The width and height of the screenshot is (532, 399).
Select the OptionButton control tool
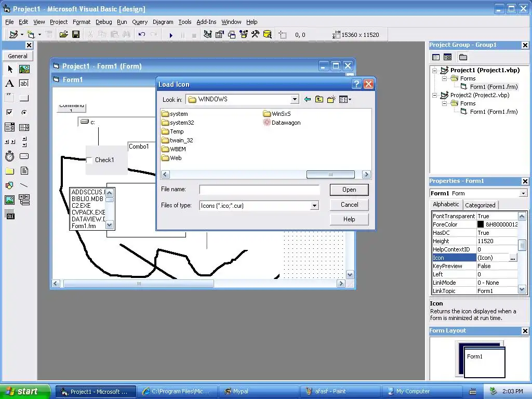click(x=24, y=112)
